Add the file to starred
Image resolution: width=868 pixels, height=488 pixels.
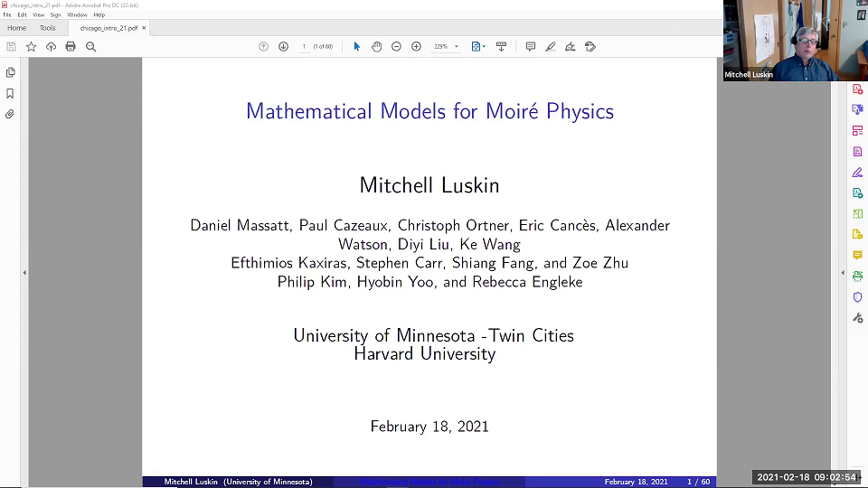point(31,47)
